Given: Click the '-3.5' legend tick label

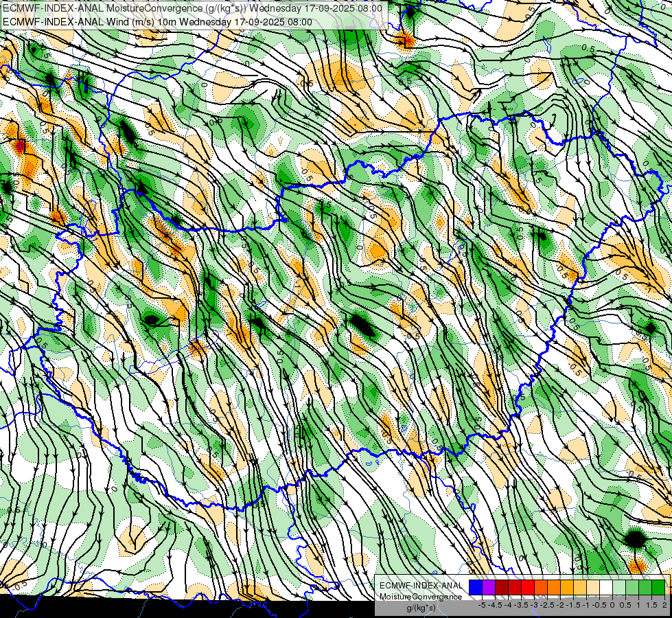Looking at the screenshot, I should pos(521,605).
